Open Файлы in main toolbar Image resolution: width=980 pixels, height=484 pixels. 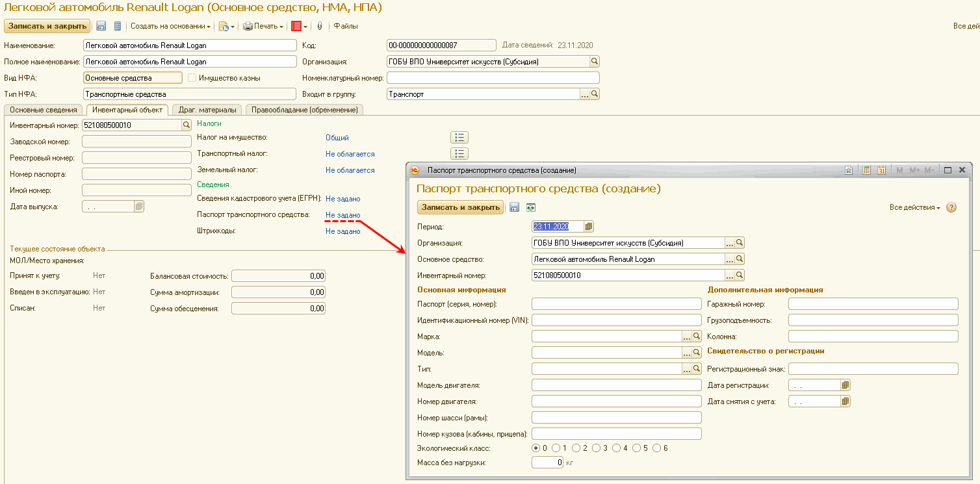(346, 26)
